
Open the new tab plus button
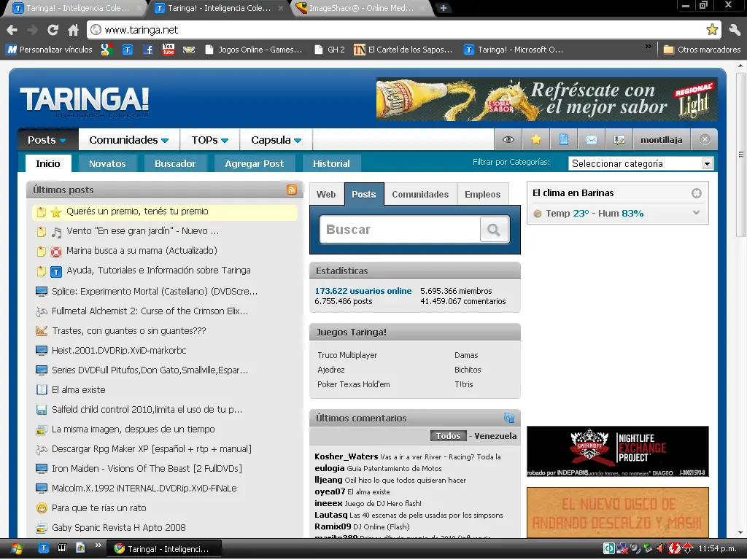click(443, 8)
